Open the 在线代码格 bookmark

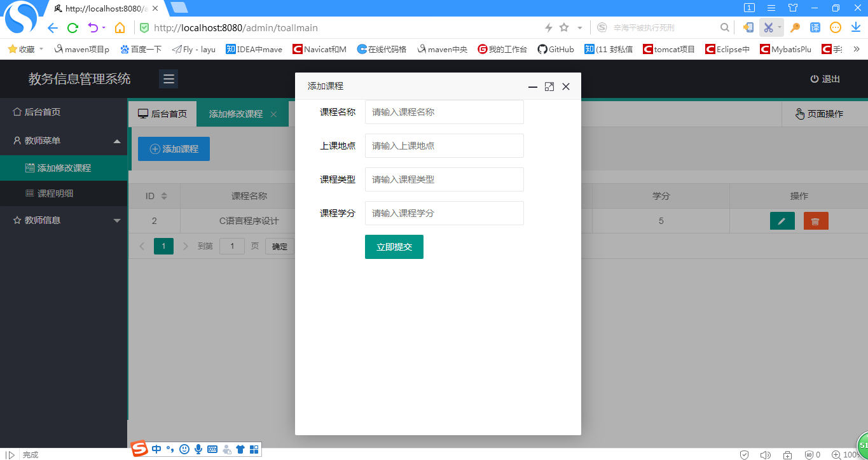coord(382,49)
